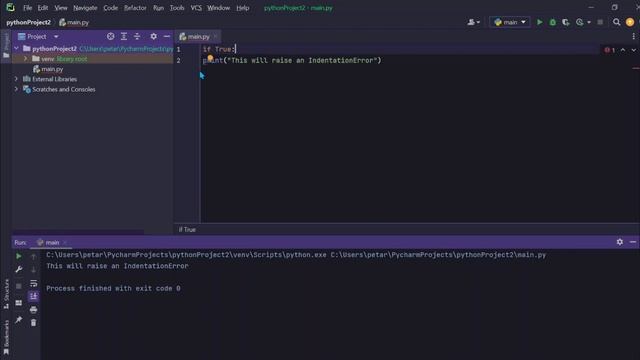Open Run panel wrench settings
Image resolution: width=640 pixels, height=360 pixels.
click(x=19, y=269)
